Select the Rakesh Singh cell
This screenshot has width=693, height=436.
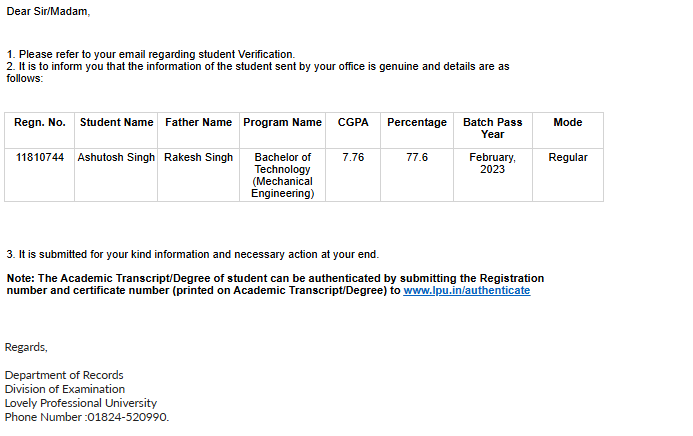pos(198,158)
